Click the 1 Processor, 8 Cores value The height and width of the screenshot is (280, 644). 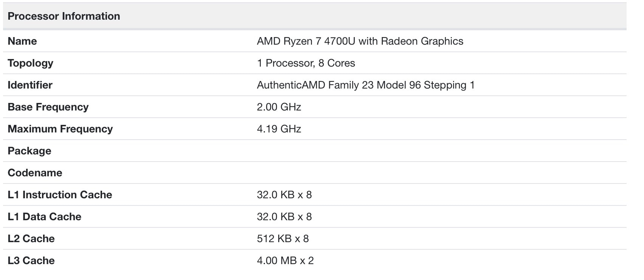tap(306, 63)
